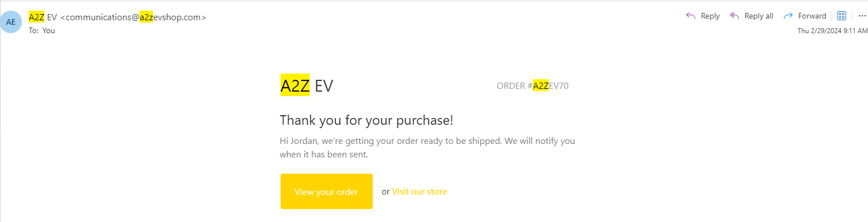The height and width of the screenshot is (222, 868).
Task: Click the recipient You in the To line
Action: click(x=49, y=30)
